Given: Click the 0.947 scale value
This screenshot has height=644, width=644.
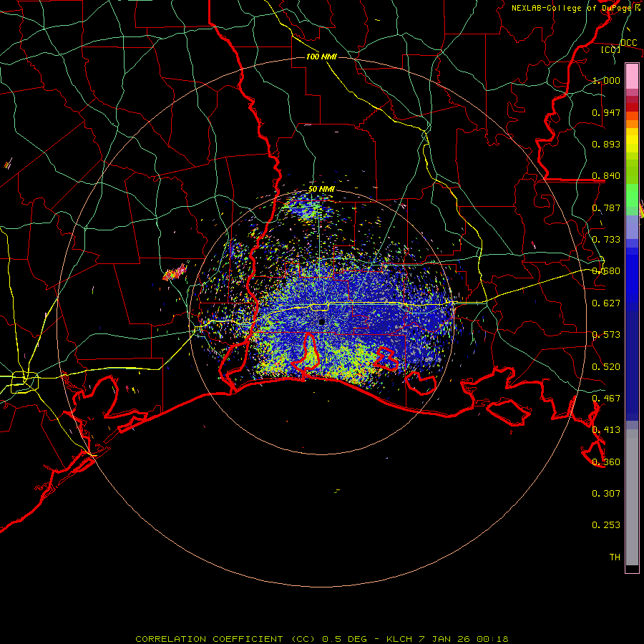Looking at the screenshot, I should 606,112.
